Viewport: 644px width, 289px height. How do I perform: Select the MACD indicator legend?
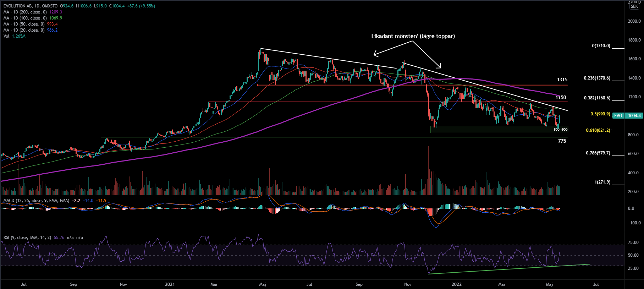[36, 201]
